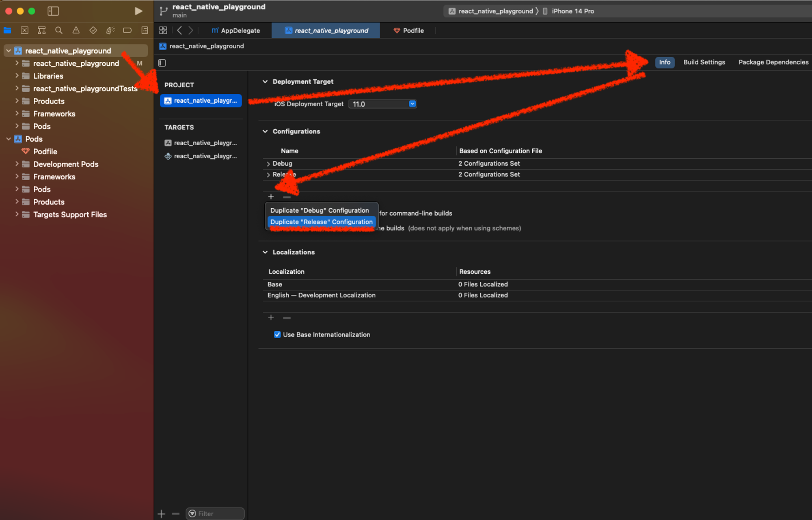This screenshot has height=520, width=812.
Task: Select the react_native_playground editor tab
Action: click(326, 30)
